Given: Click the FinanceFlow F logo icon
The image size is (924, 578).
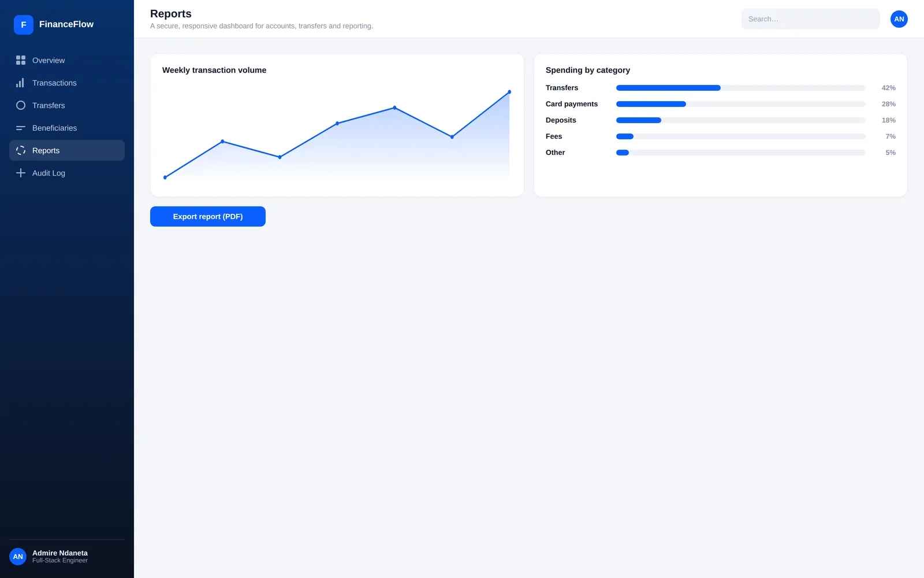Looking at the screenshot, I should pos(24,25).
